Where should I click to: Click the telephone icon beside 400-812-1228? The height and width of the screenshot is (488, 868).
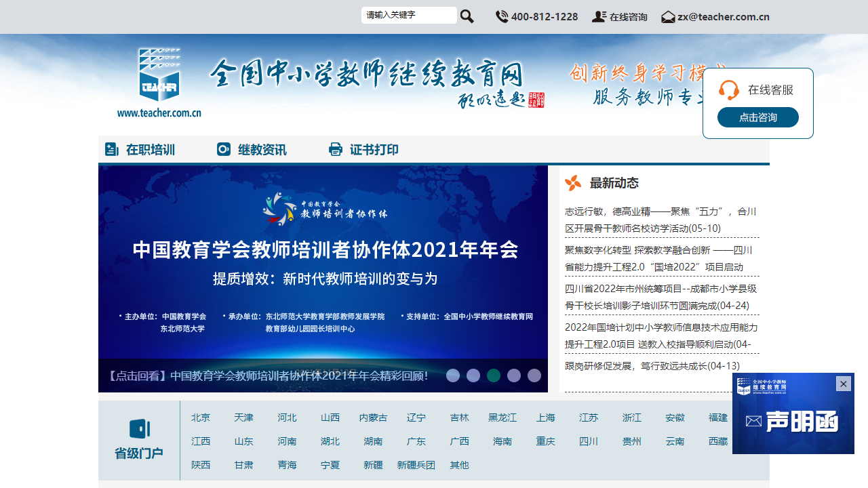[502, 16]
